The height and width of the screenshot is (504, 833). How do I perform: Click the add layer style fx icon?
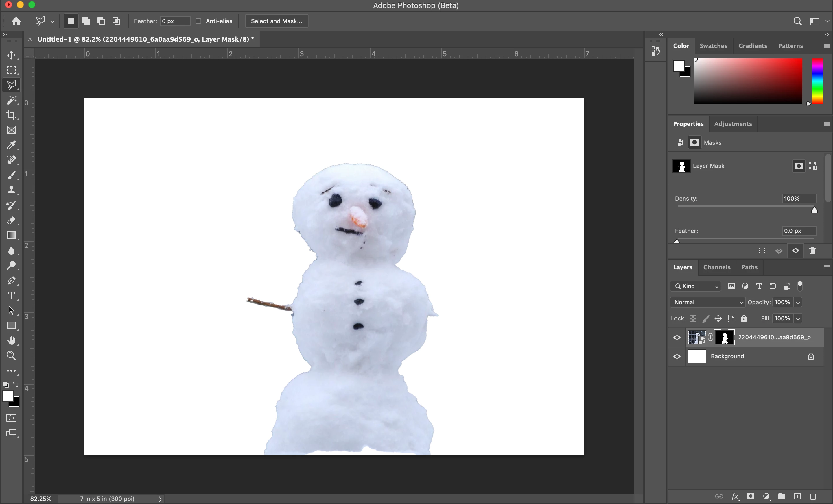coord(735,496)
